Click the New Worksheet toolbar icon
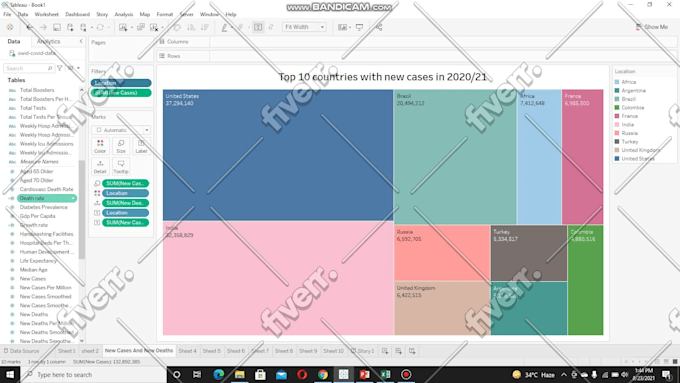The width and height of the screenshot is (680, 383). coord(123,27)
